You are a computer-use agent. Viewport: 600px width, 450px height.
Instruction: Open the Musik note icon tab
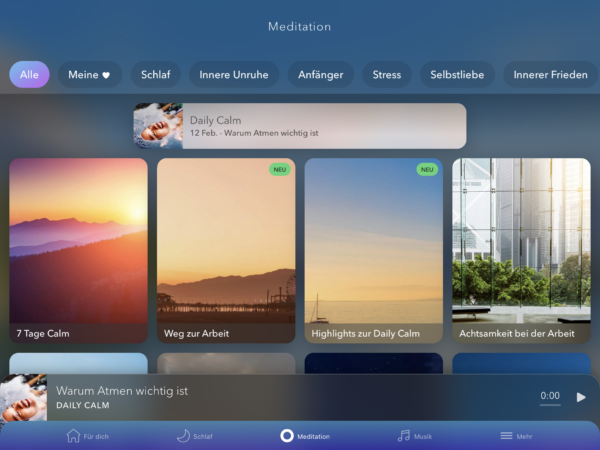click(x=403, y=436)
